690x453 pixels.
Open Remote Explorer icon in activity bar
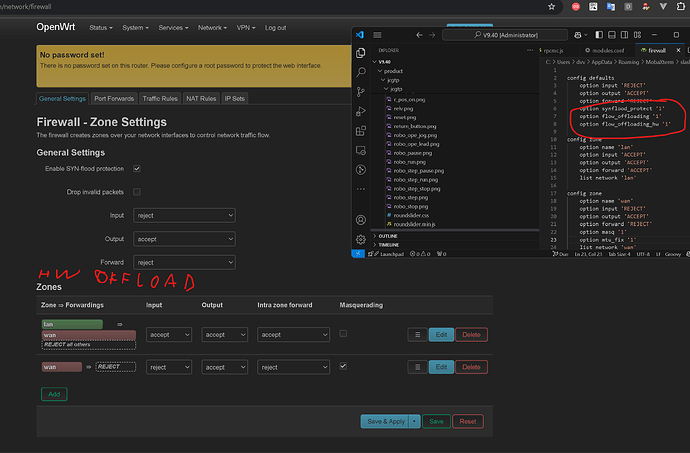[x=361, y=151]
